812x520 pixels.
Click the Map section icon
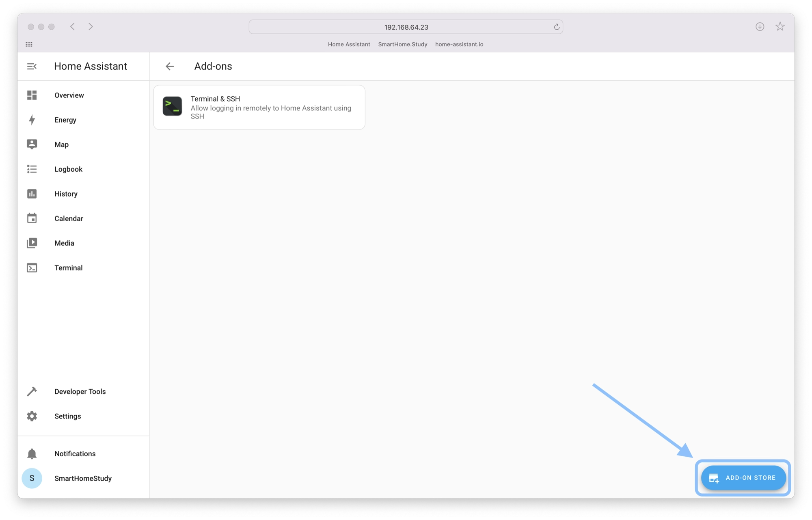click(32, 145)
